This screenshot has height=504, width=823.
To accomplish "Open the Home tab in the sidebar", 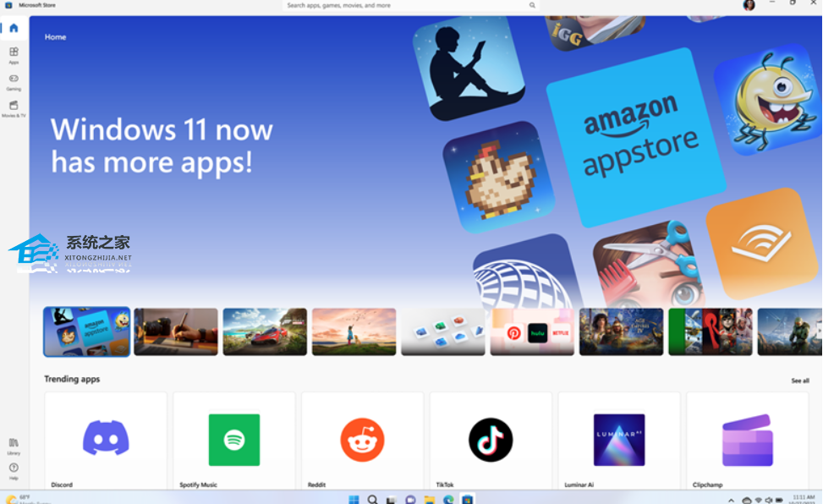I will click(x=14, y=28).
